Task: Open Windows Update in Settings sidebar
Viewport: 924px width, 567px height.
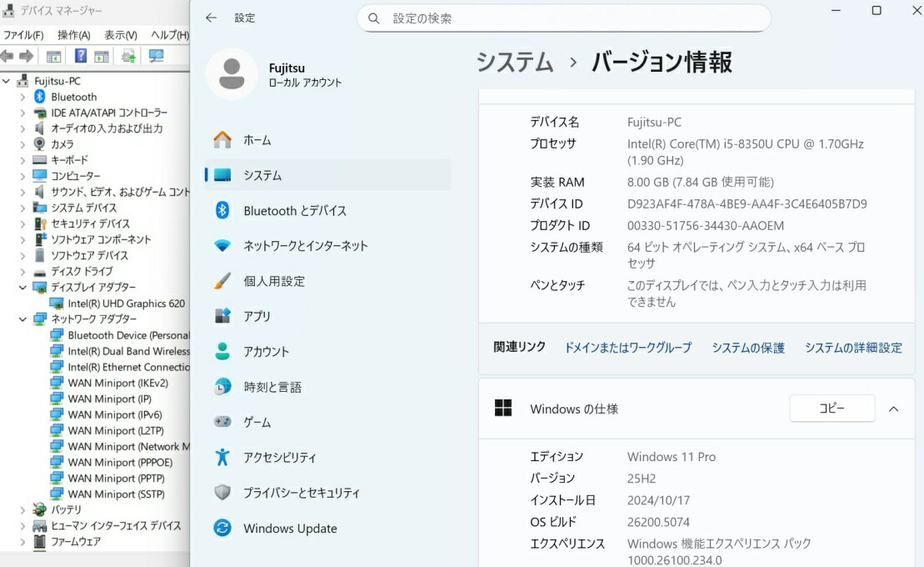Action: pos(289,529)
